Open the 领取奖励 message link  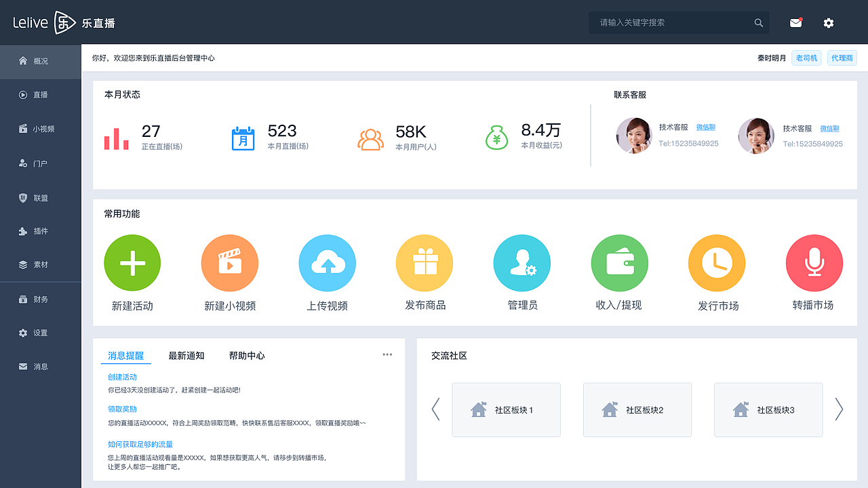(x=122, y=409)
